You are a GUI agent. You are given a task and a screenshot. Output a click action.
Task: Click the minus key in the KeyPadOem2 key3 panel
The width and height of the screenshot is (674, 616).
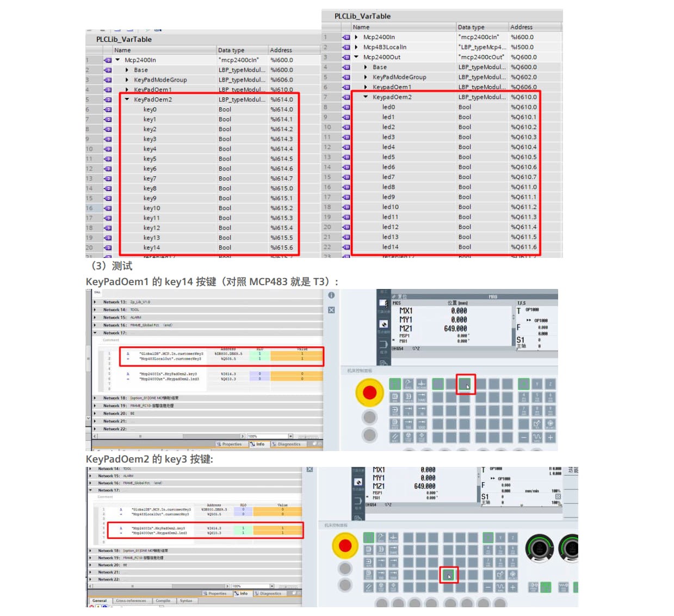(488, 587)
